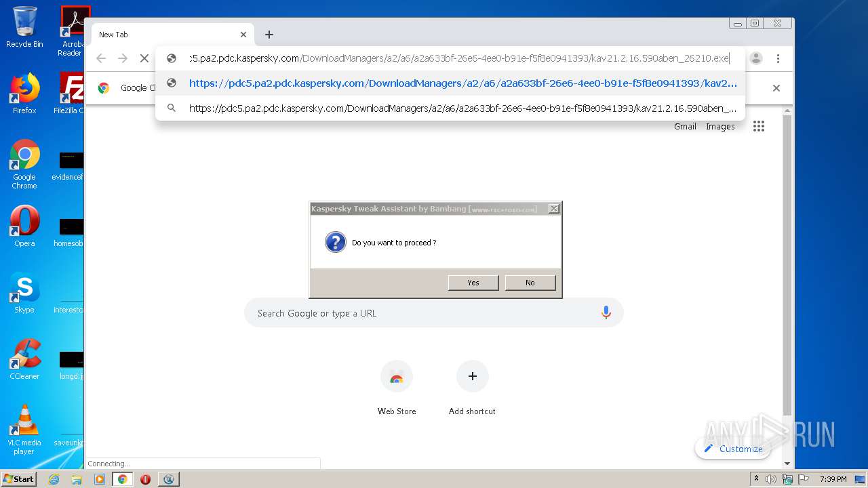Viewport: 868px width, 488px height.
Task: Go forward in Chrome
Action: click(123, 58)
